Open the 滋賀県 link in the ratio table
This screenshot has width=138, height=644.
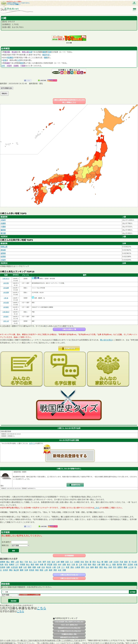point(3,253)
